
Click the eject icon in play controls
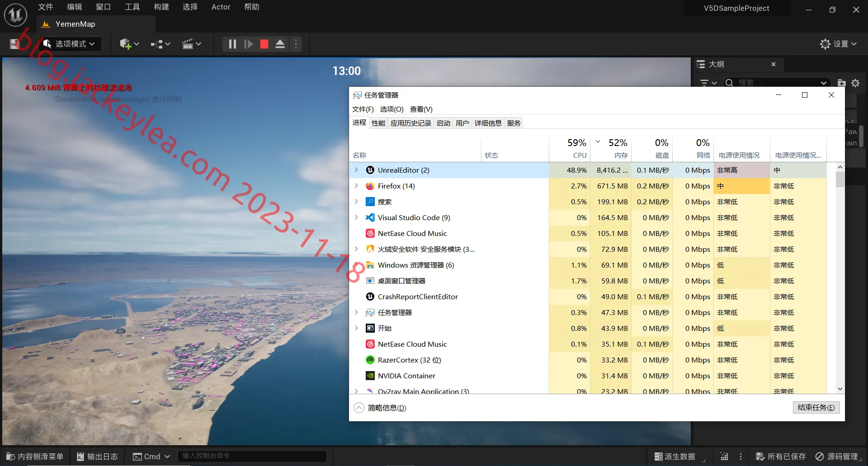(x=280, y=44)
